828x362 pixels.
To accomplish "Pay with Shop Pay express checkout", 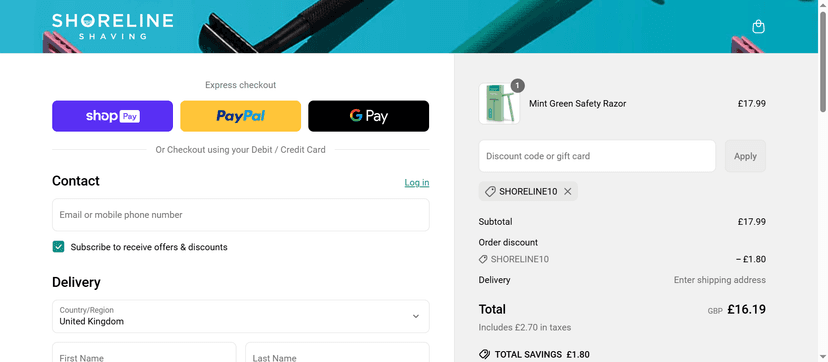I will click(x=112, y=116).
